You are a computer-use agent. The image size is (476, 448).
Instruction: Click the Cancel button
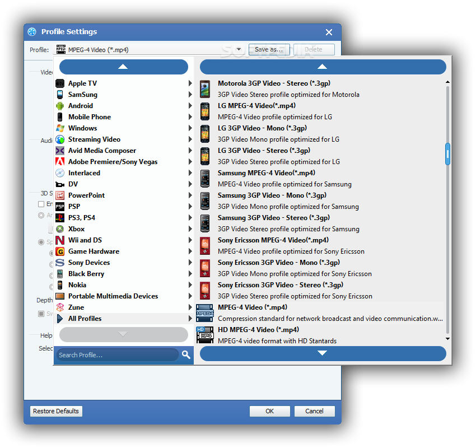[x=315, y=411]
